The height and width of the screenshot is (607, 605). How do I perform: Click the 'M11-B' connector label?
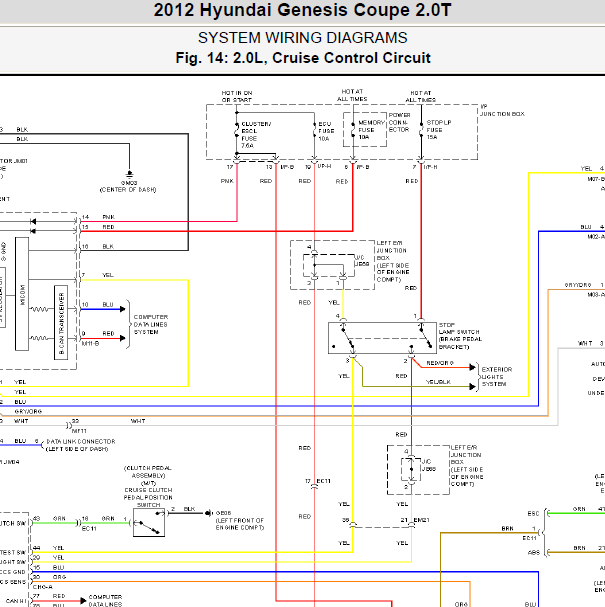[x=90, y=343]
